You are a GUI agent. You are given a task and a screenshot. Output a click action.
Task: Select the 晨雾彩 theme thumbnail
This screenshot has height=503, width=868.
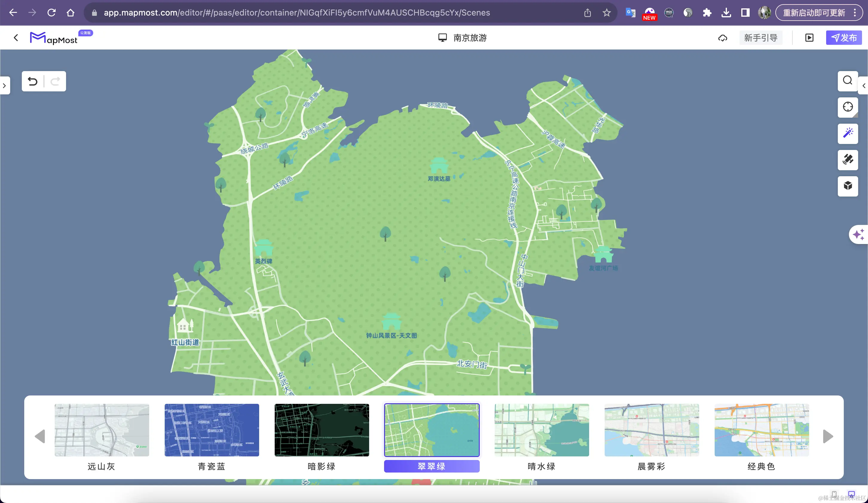tap(652, 430)
